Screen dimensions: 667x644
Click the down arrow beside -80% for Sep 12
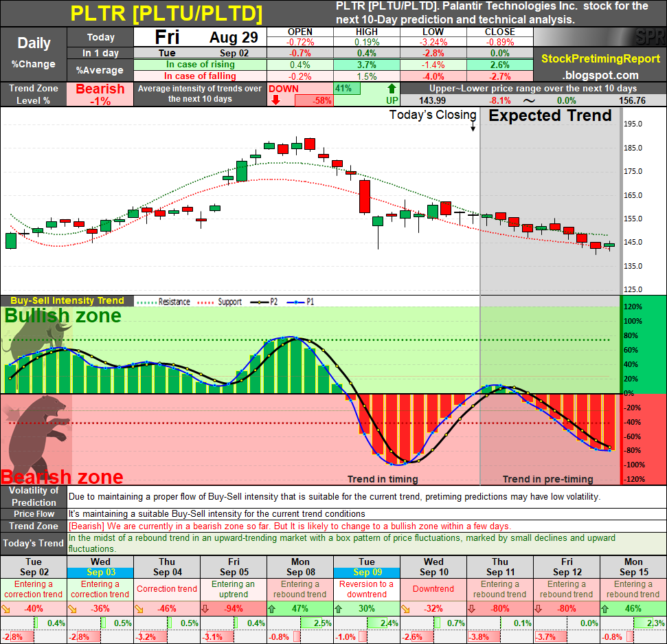[538, 609]
